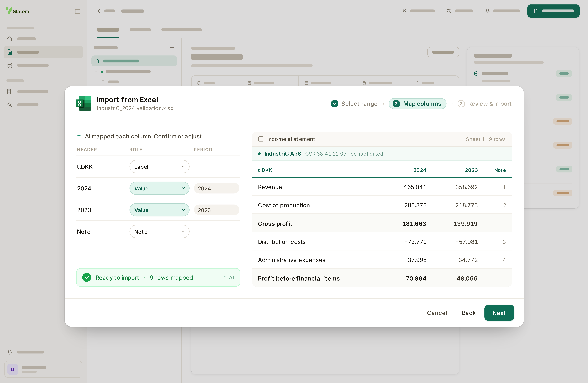Screen dimensions: 588x383
Task: Click the check-circle icon in right panel
Action: click(476, 73)
